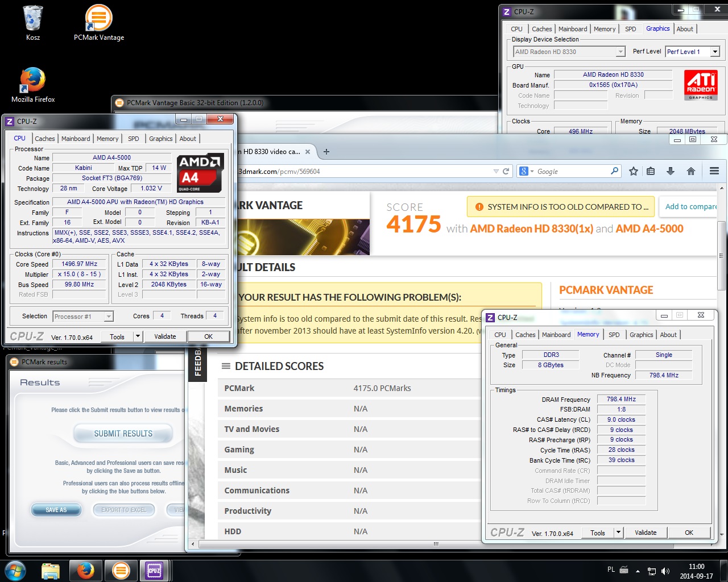
Task: Switch to Firefox in the taskbar
Action: point(86,571)
